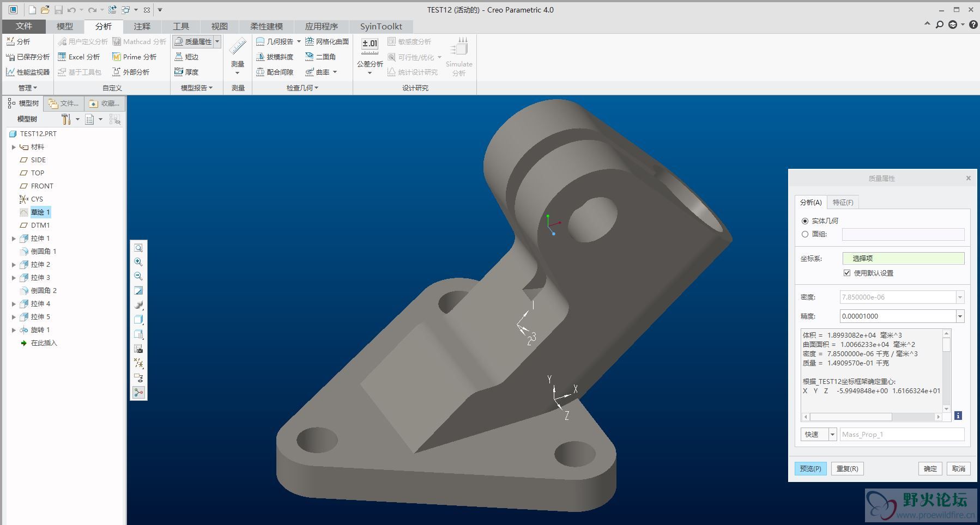Toggle 使用默认设置 checkbox
Screen dimensions: 980x525
point(847,273)
